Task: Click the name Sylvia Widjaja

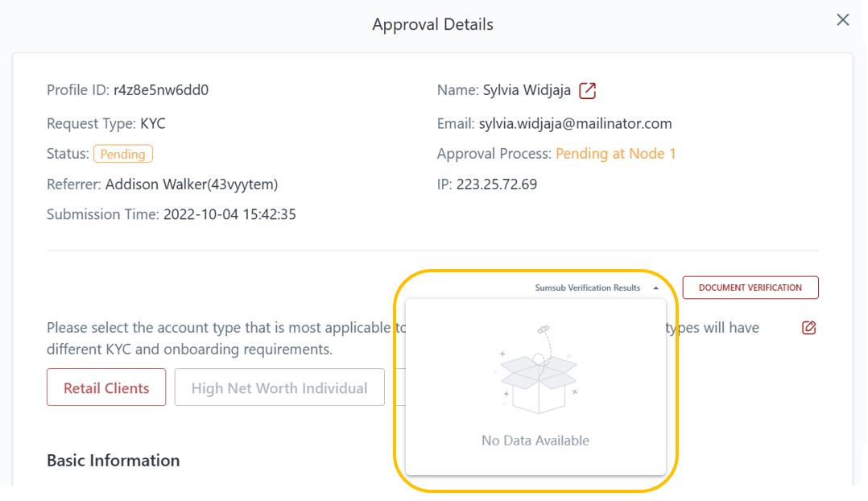Action: (527, 90)
